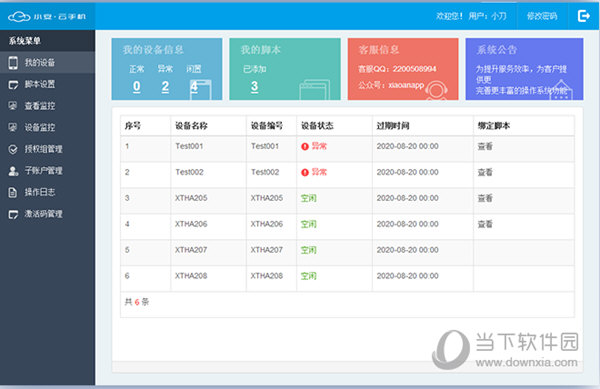Click the 我的设备 phone icon in sidebar
Image resolution: width=600 pixels, height=389 pixels.
pos(13,62)
